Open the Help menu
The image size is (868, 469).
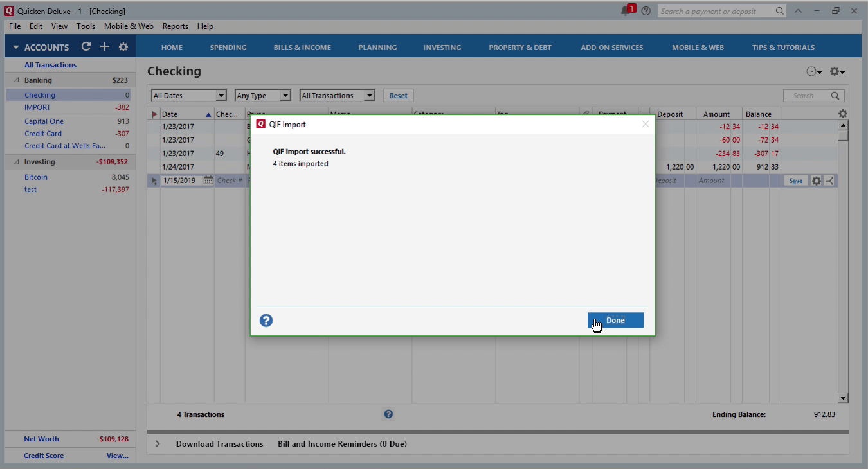coord(205,26)
